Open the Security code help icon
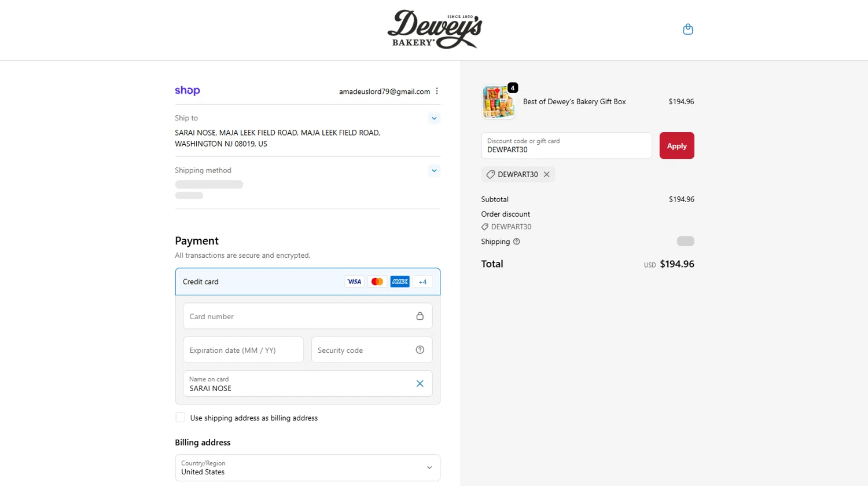Screen dimensions: 868x486 pos(420,350)
